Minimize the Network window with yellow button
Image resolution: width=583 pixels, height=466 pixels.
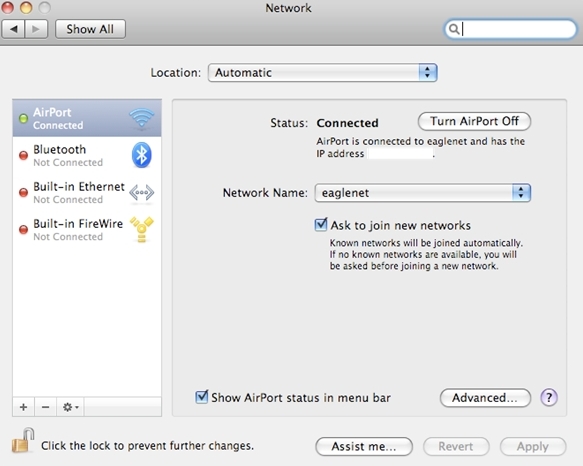click(26, 7)
